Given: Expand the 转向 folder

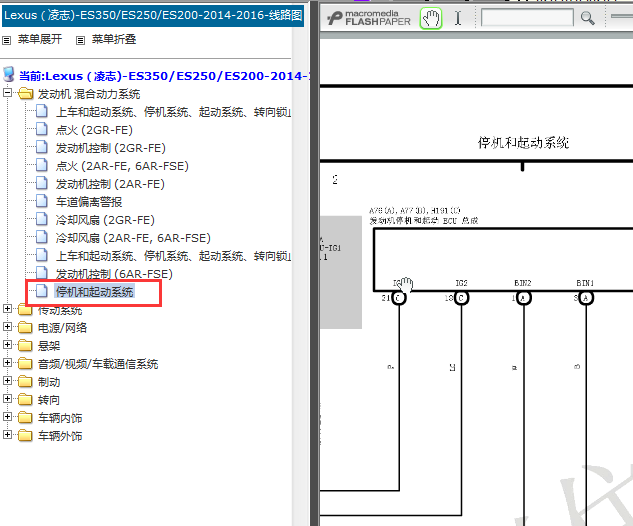Looking at the screenshot, I should coord(7,398).
